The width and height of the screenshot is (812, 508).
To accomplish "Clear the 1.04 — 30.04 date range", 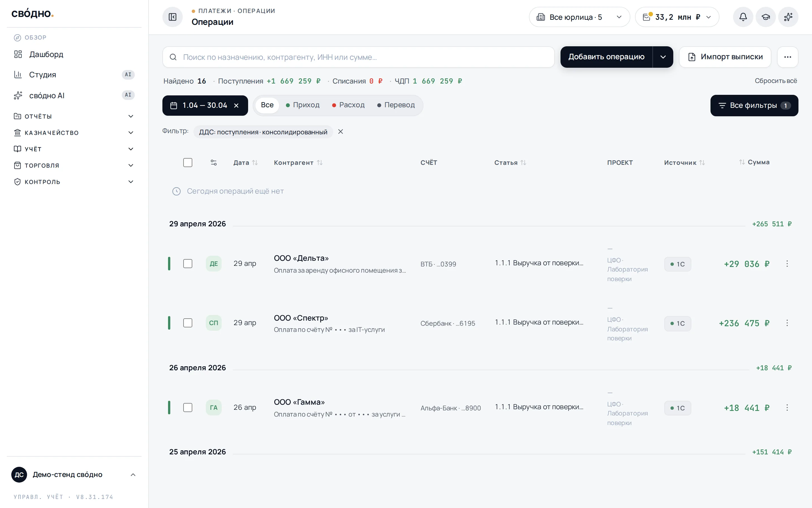I will pyautogui.click(x=236, y=106).
